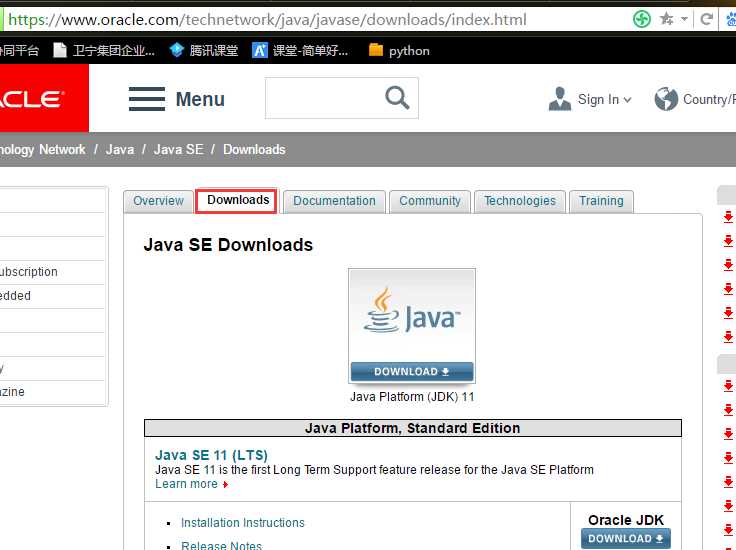This screenshot has width=736, height=550.
Task: Click the Sign In user icon
Action: (x=560, y=99)
